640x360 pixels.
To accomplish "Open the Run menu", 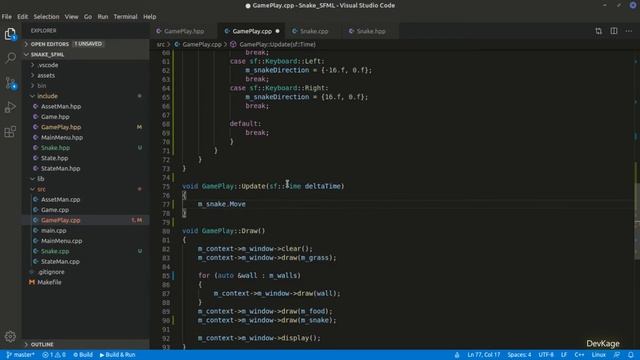I will tap(103, 17).
